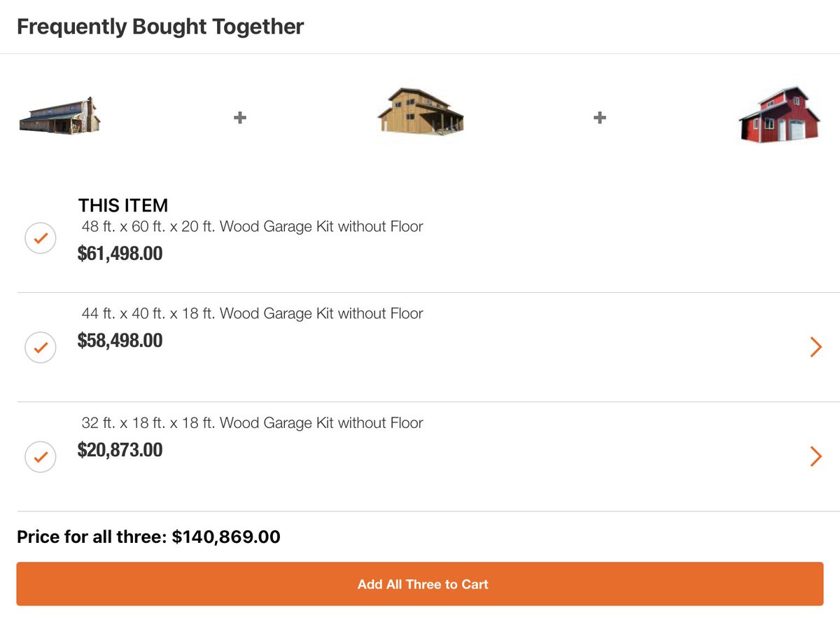Toggle the 32 ft. x 18 ft. kit checkbox
The height and width of the screenshot is (620, 840).
coord(41,457)
